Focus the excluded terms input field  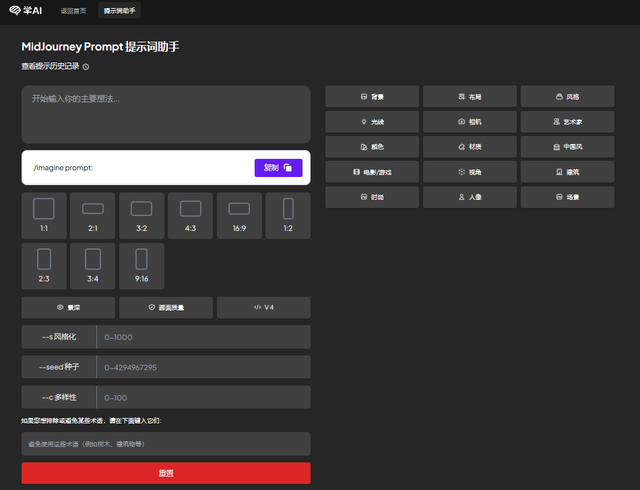166,444
